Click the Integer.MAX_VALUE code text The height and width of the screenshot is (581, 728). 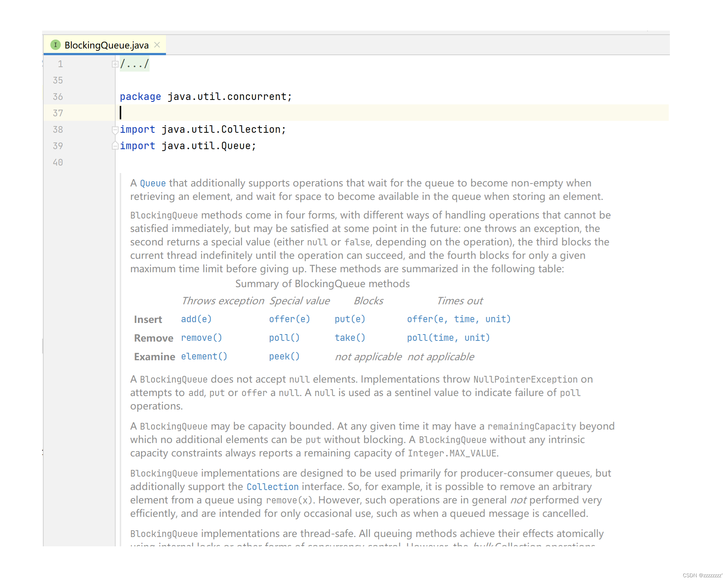452,453
